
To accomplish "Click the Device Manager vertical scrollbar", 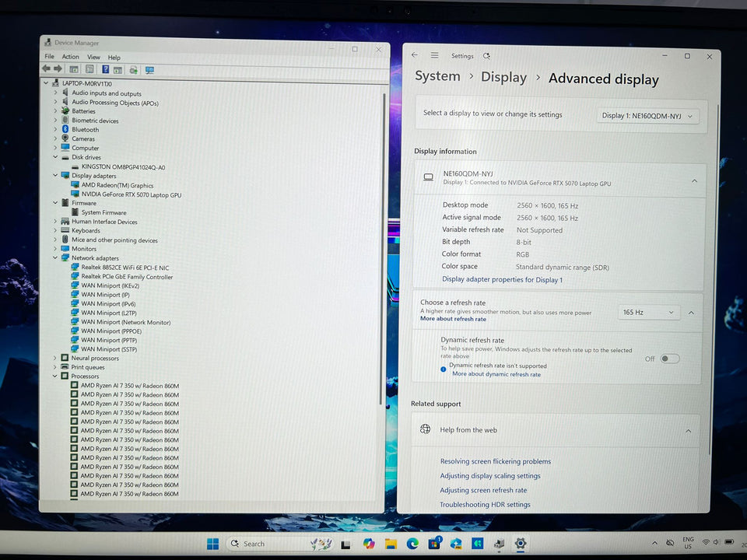I will tap(382, 247).
